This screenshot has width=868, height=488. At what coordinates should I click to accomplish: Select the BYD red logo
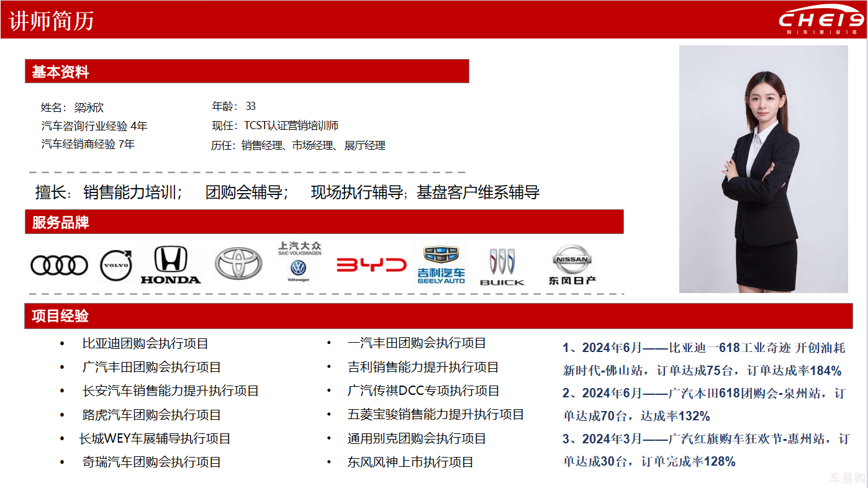tap(371, 265)
